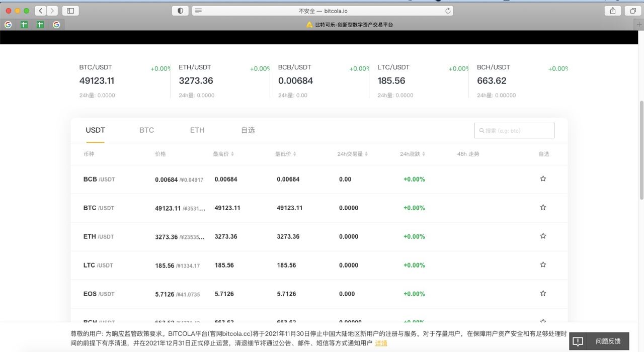Viewport: 644px width, 352px height.
Task: Focus the bitcola.io address bar
Action: [x=323, y=11]
